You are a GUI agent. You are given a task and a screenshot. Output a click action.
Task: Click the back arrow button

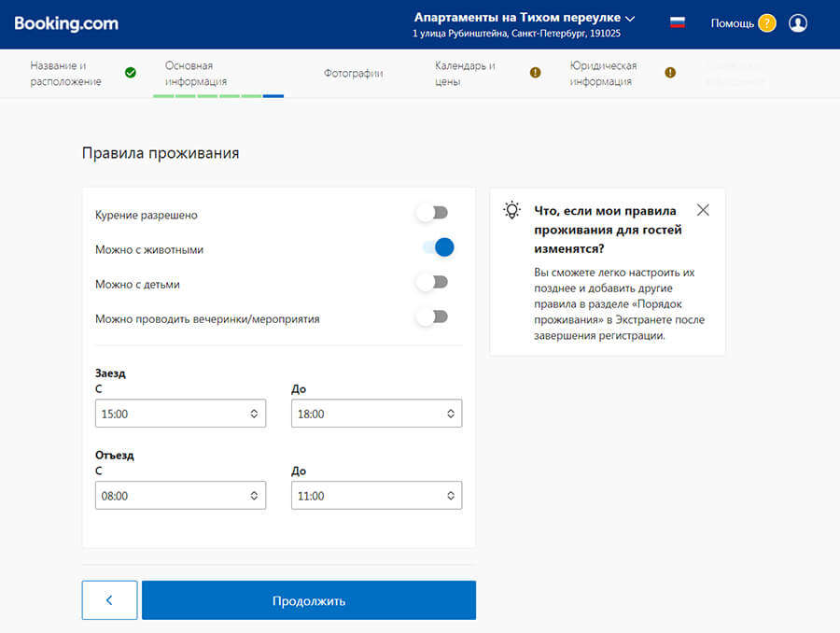[x=109, y=600]
